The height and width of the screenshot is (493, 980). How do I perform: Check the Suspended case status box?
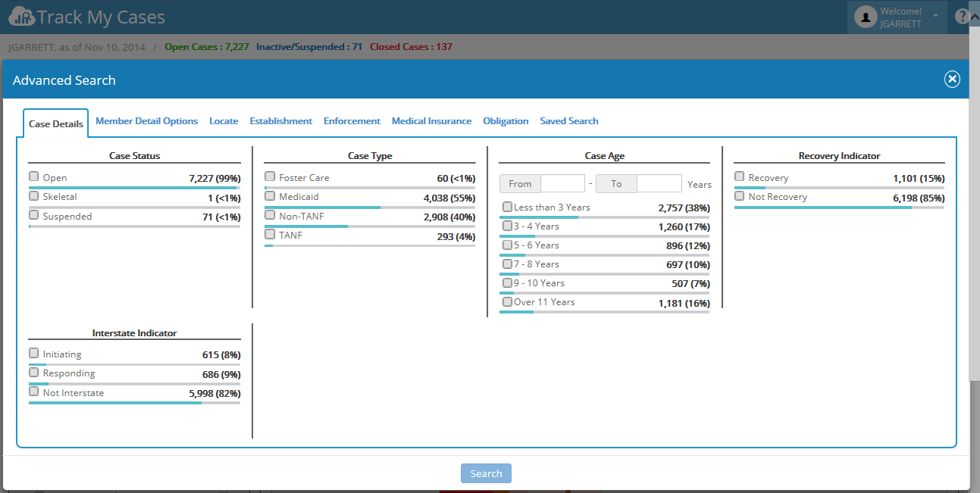(x=33, y=215)
